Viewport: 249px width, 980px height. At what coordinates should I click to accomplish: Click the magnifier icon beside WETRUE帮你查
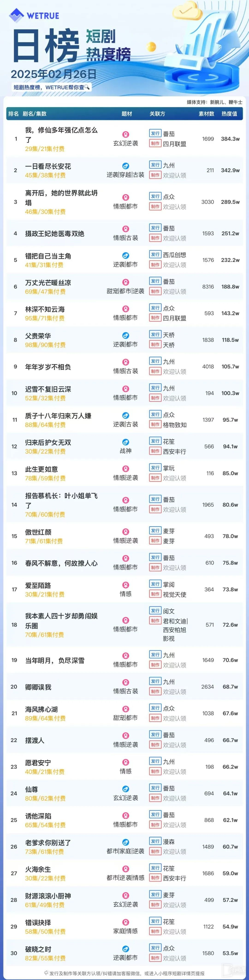click(x=87, y=87)
